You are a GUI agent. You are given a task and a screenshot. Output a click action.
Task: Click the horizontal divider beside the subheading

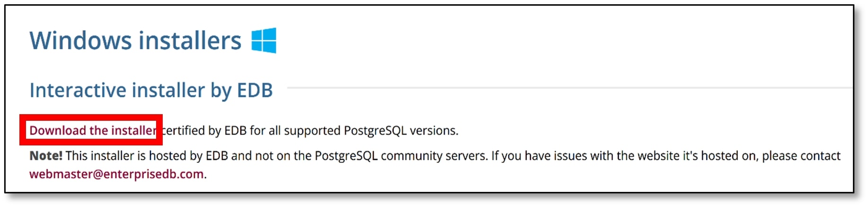click(568, 88)
